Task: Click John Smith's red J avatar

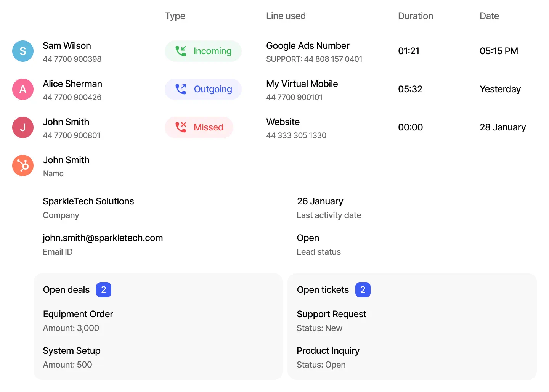Action: [x=23, y=127]
